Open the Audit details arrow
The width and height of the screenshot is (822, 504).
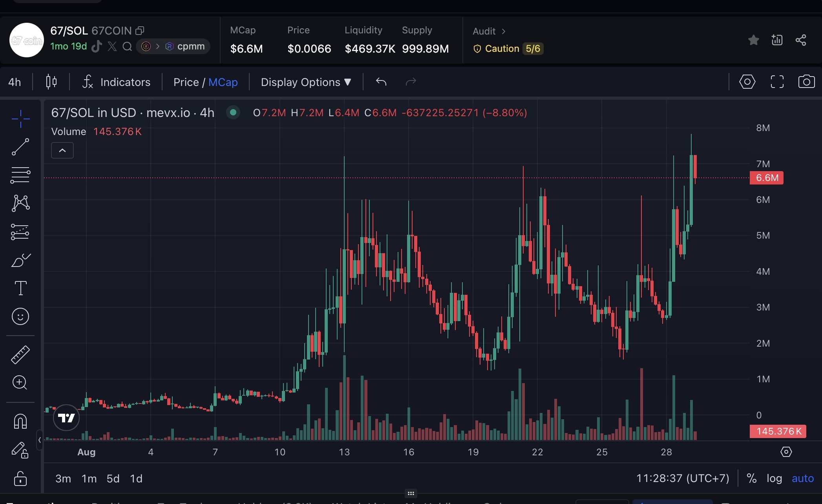point(503,31)
